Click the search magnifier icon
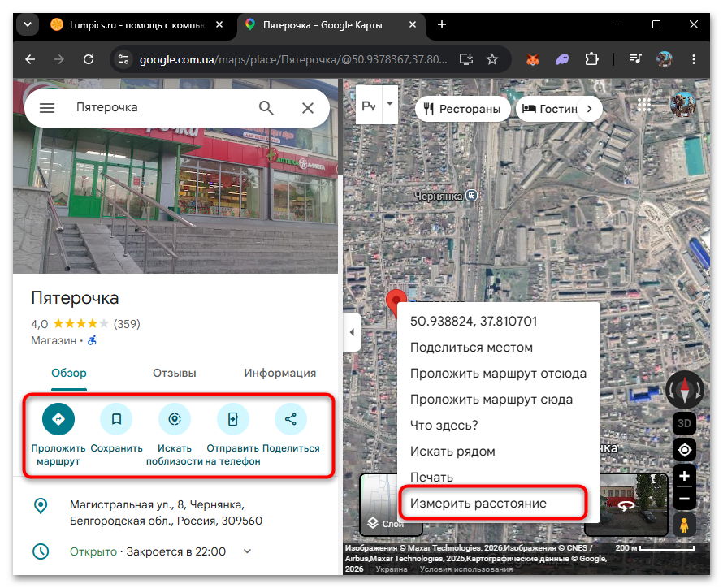This screenshot has height=588, width=723. tap(266, 108)
